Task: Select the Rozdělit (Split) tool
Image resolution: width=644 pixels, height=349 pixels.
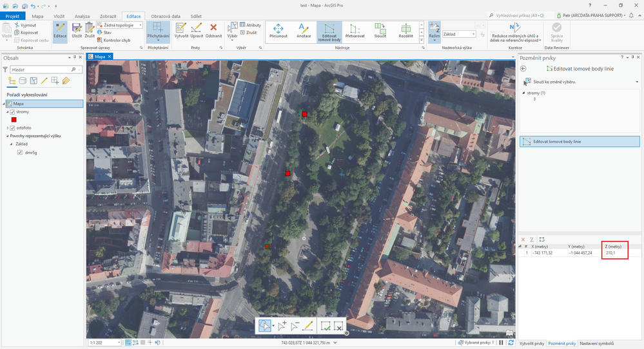Action: pos(405,32)
